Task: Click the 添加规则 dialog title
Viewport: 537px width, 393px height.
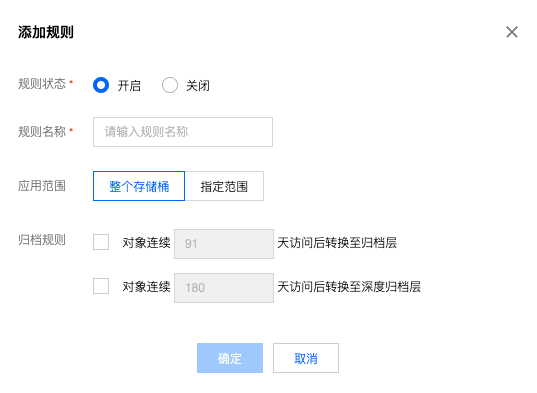Action: [x=46, y=32]
